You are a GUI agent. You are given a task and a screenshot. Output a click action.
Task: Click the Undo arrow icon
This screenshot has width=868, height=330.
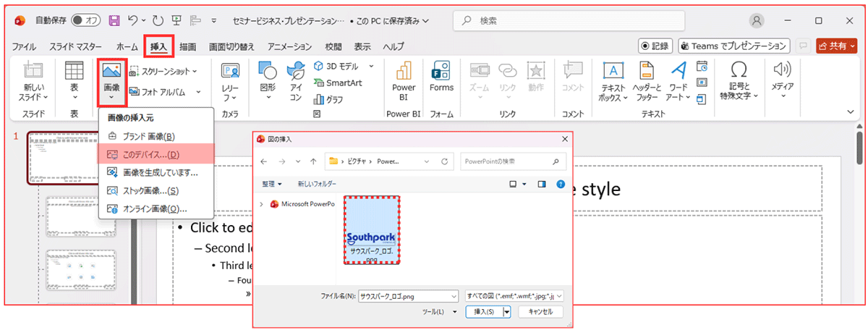(132, 20)
